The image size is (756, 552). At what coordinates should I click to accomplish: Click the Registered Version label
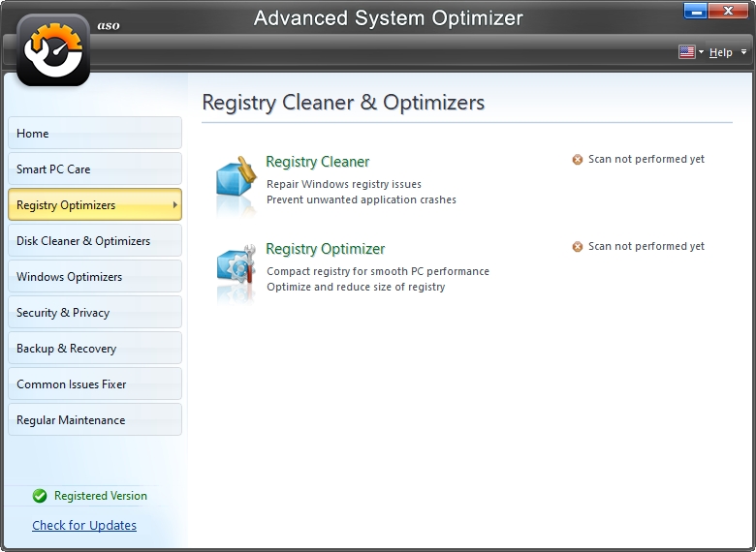[x=100, y=496]
